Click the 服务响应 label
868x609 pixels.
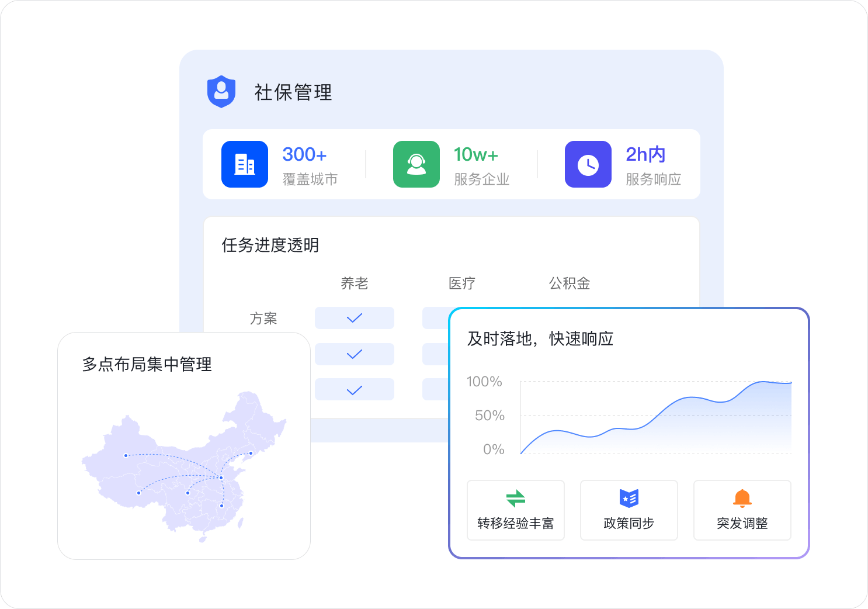point(654,179)
